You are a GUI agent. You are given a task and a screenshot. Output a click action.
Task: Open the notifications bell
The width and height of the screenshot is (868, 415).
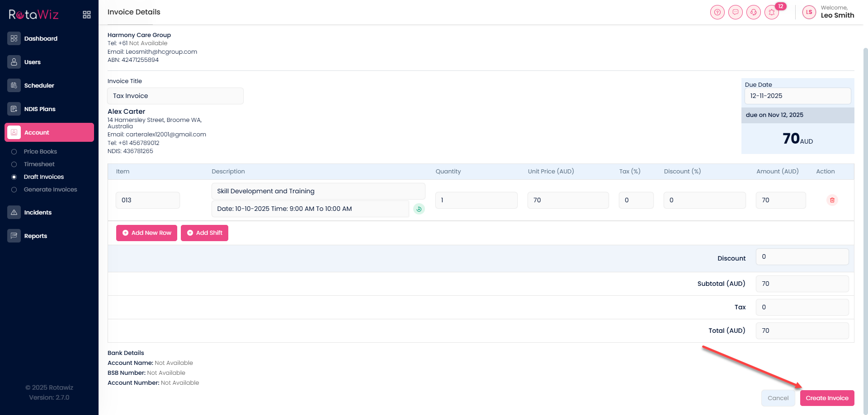(x=772, y=12)
